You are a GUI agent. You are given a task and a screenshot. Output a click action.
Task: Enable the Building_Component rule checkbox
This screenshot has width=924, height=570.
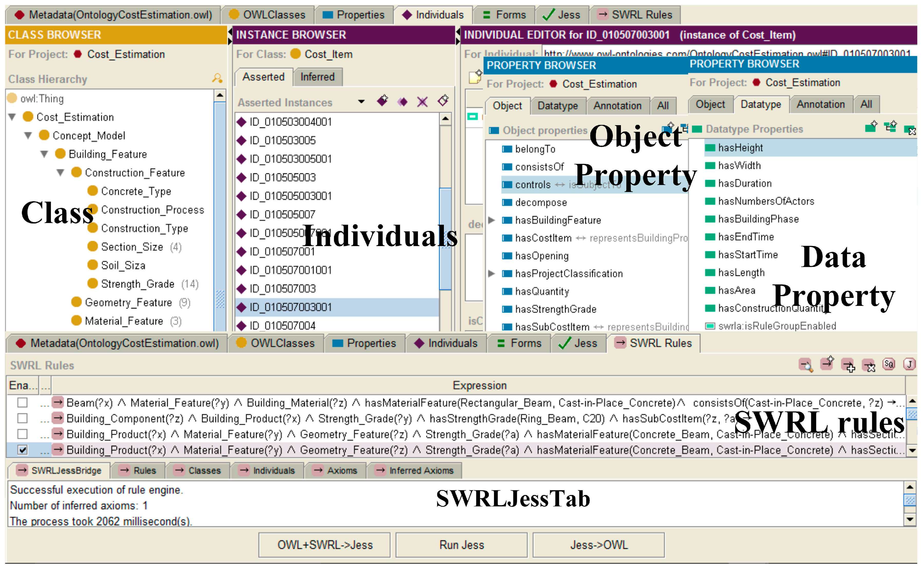point(23,418)
